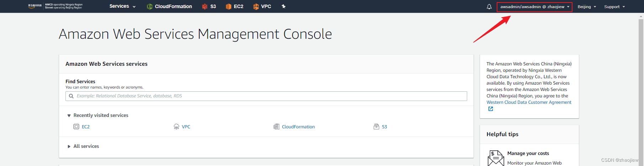Open the Beijing region selector
644x166 pixels.
587,7
